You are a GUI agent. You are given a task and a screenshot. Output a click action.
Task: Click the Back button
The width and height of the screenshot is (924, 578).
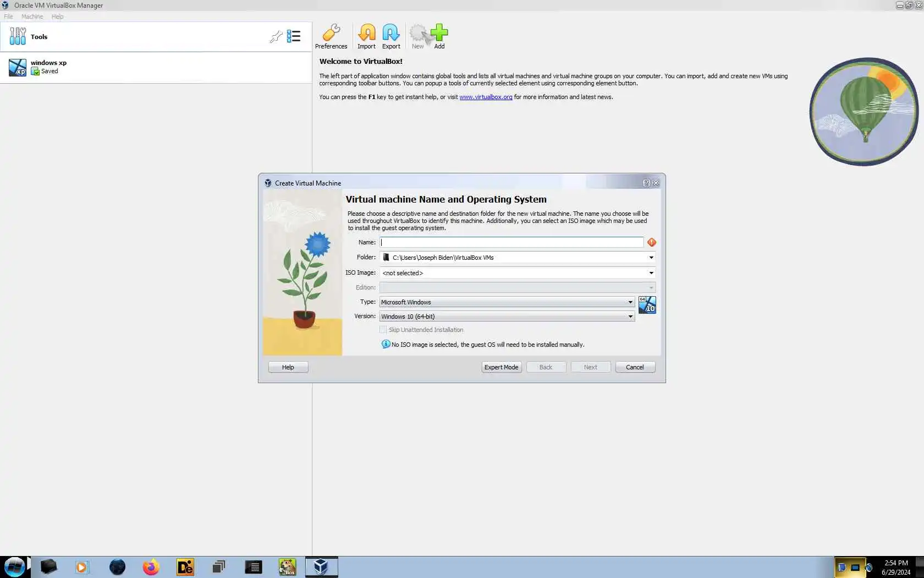546,367
